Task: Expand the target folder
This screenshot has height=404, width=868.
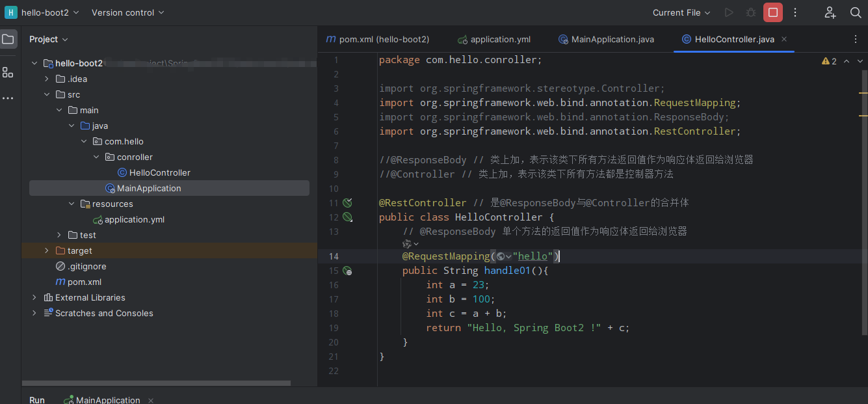Action: click(x=47, y=250)
